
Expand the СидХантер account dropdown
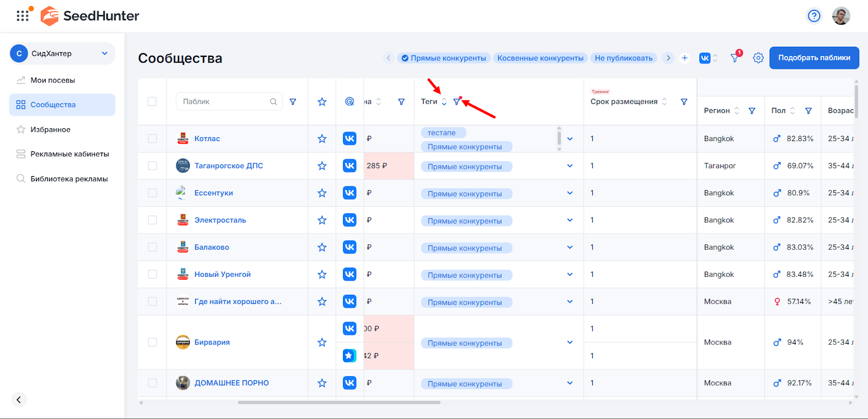tap(105, 53)
